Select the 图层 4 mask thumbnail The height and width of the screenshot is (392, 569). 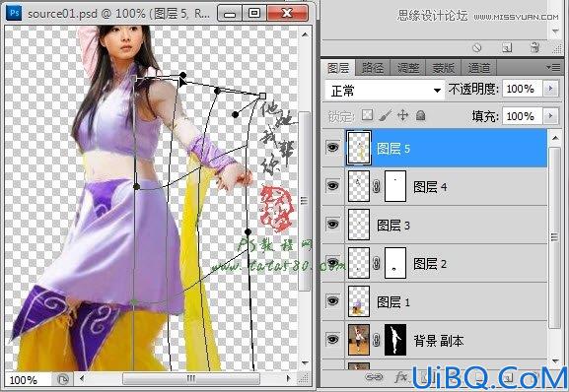click(395, 186)
